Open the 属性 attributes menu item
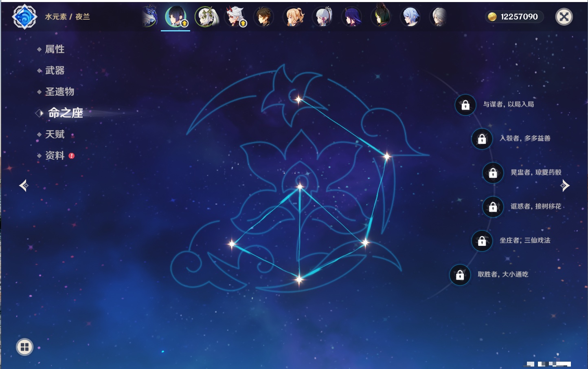 click(x=55, y=49)
